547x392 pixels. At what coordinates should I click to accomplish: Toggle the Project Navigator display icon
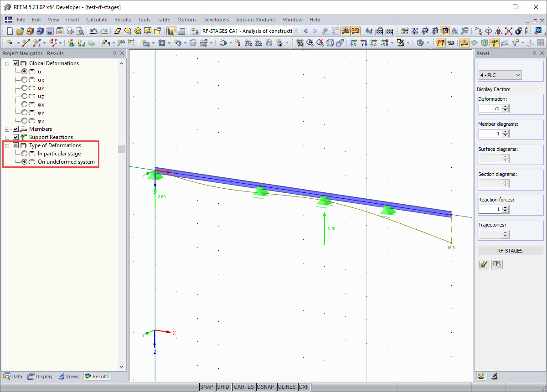[x=171, y=31]
